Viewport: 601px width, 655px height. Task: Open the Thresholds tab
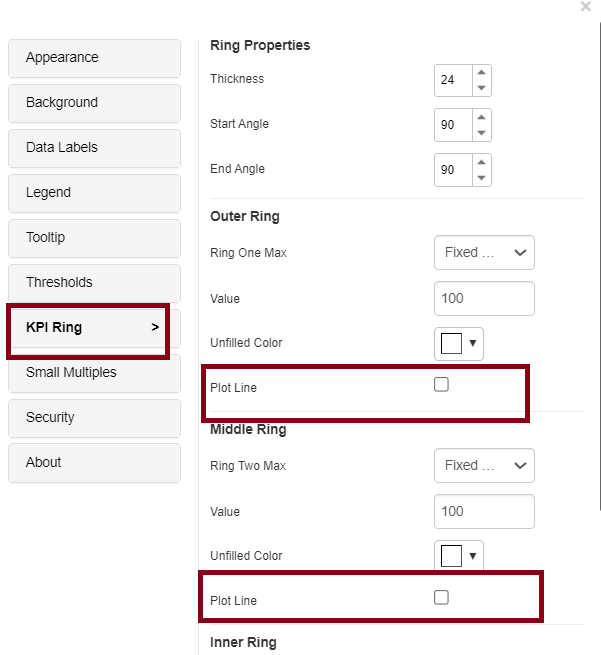(x=94, y=283)
